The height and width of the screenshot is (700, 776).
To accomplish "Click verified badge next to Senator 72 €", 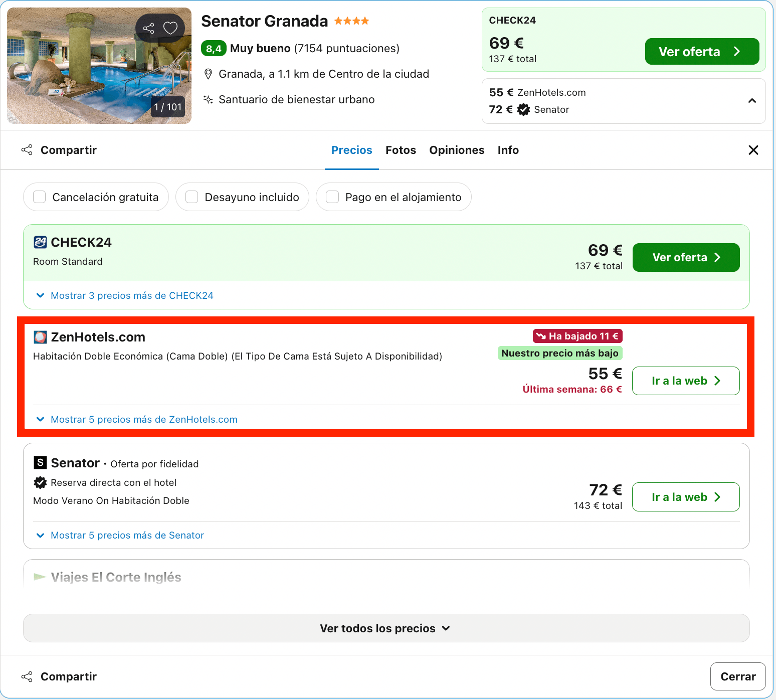I will (523, 109).
